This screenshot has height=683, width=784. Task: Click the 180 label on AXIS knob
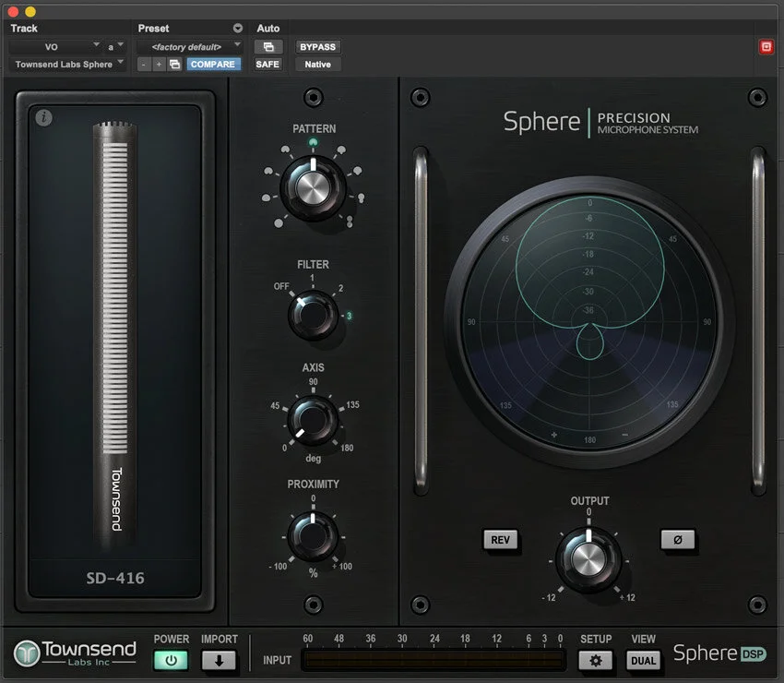(x=347, y=448)
